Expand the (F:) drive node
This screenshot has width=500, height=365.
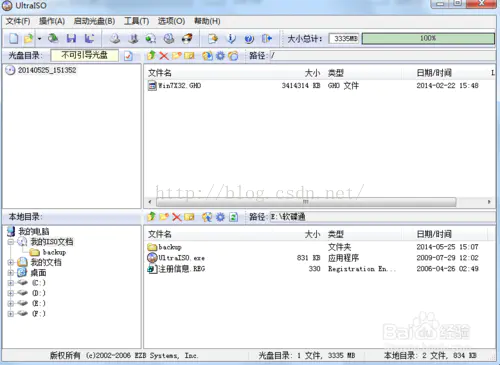click(11, 314)
